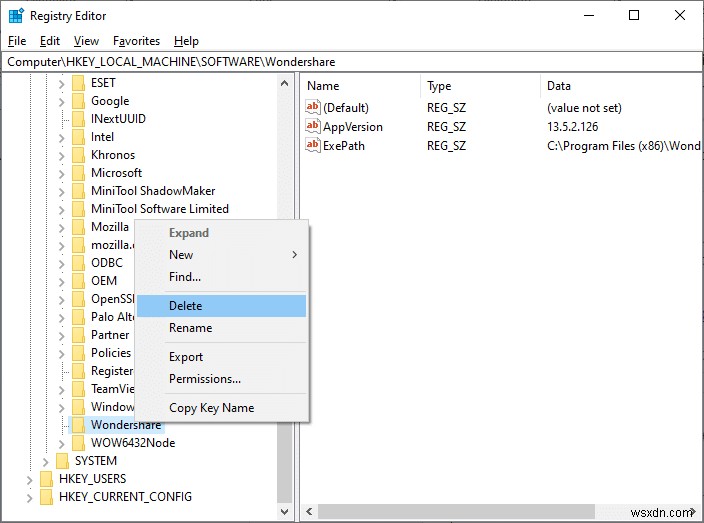Minimize the Registry Editor window
Viewport: 704px width, 523px height.
589,15
